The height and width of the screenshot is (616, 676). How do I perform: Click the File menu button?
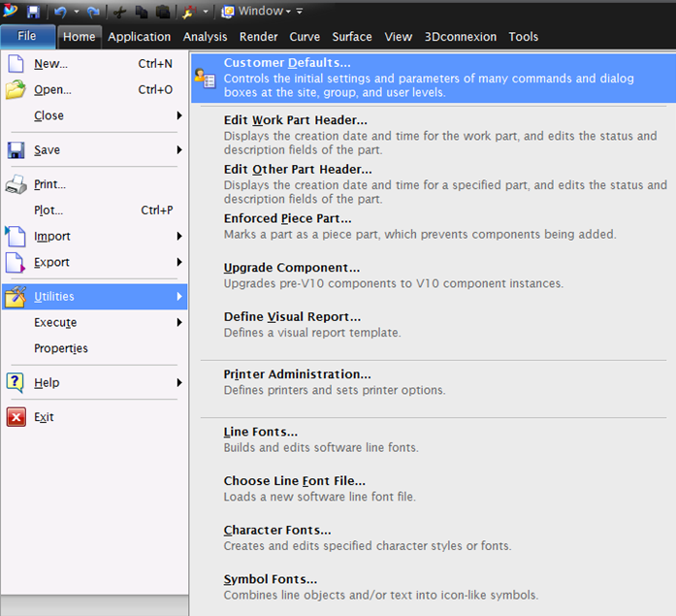coord(27,37)
